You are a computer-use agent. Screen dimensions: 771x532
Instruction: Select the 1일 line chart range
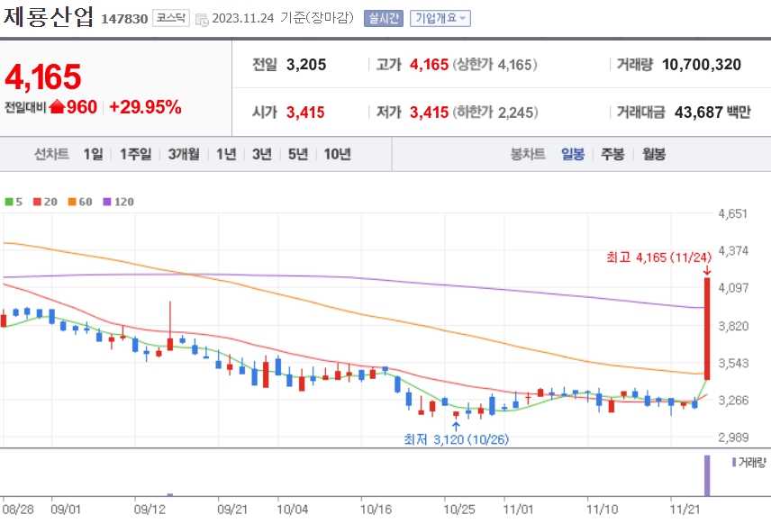point(93,154)
